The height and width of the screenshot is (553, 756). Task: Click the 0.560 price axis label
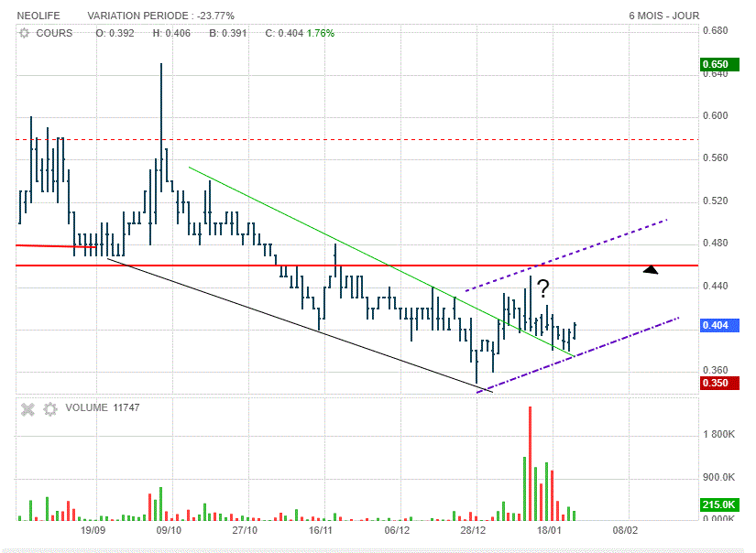click(716, 158)
